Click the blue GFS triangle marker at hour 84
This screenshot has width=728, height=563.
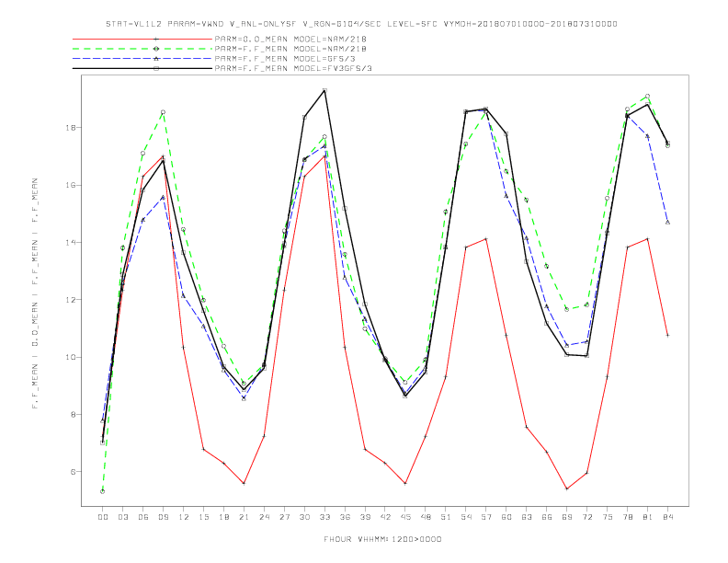tap(667, 223)
